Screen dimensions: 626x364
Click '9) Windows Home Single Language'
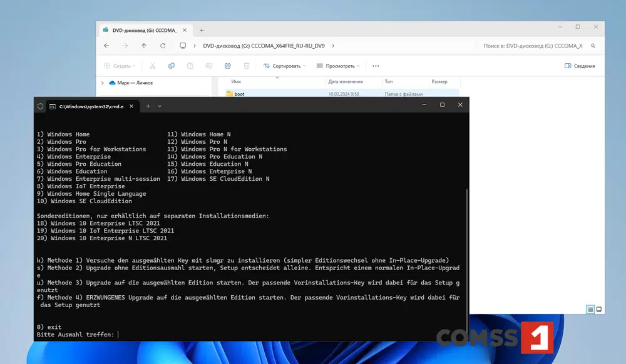pos(91,194)
